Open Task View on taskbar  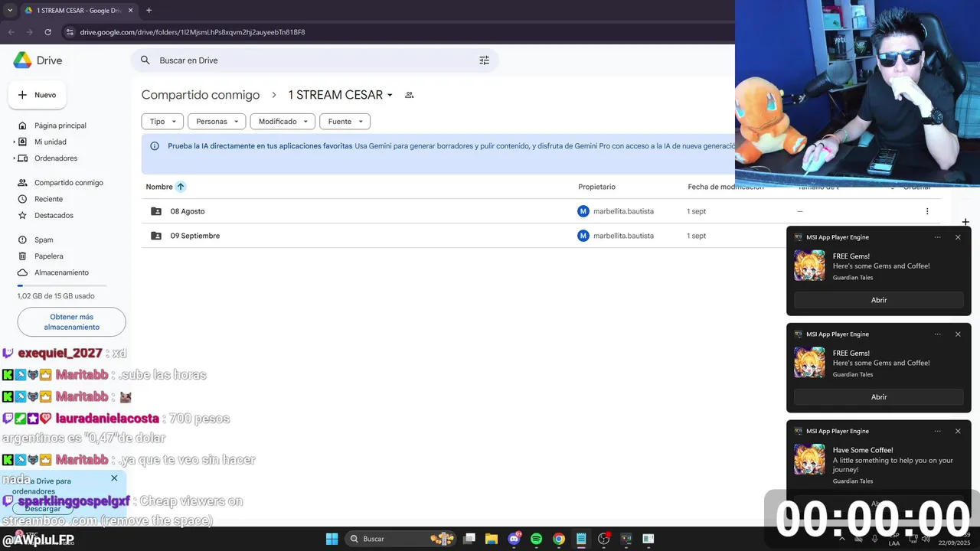coord(469,539)
